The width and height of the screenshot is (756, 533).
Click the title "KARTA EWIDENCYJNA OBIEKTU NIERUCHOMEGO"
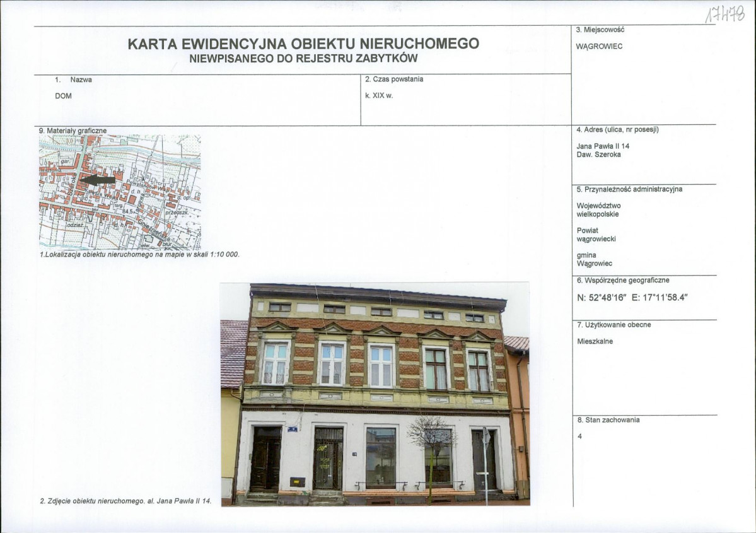tap(303, 44)
